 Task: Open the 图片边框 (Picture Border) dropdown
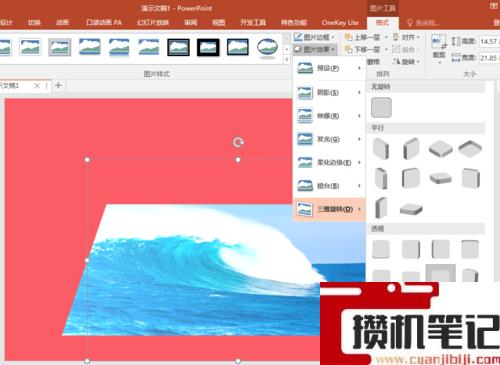[314, 37]
